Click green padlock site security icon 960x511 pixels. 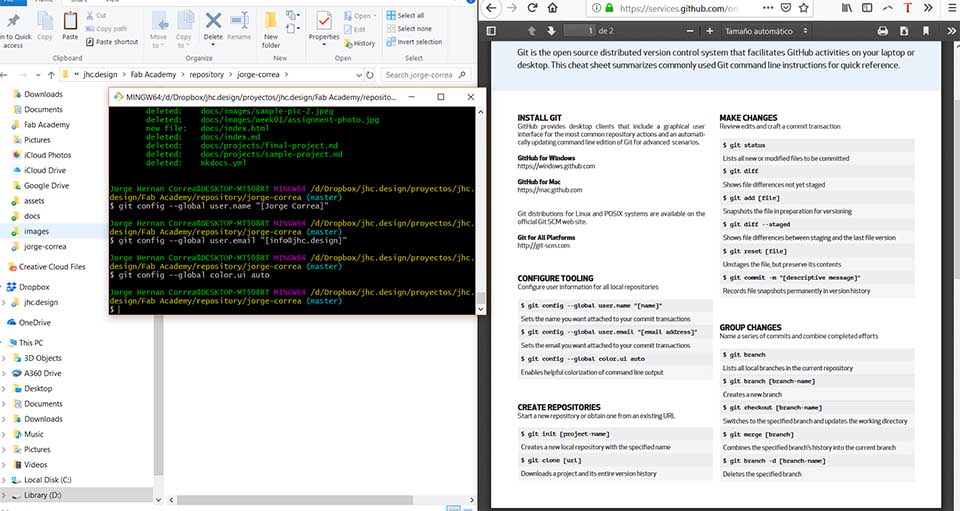click(x=609, y=8)
